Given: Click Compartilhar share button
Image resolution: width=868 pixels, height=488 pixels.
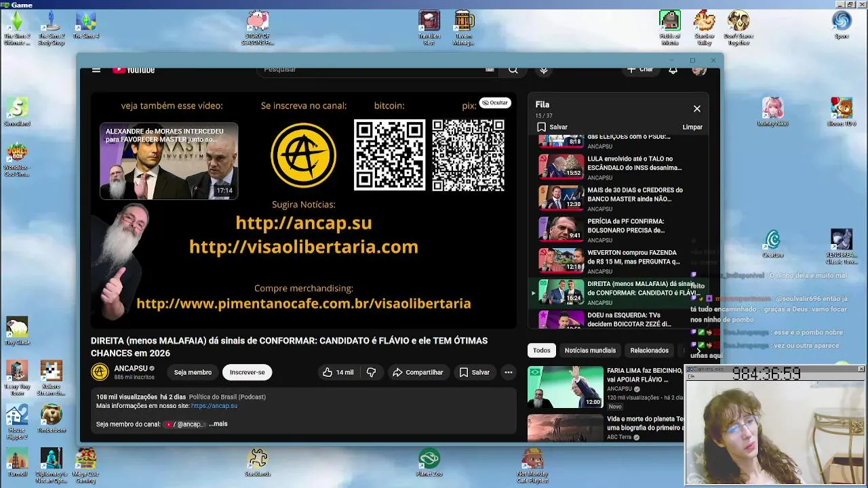Looking at the screenshot, I should (418, 372).
